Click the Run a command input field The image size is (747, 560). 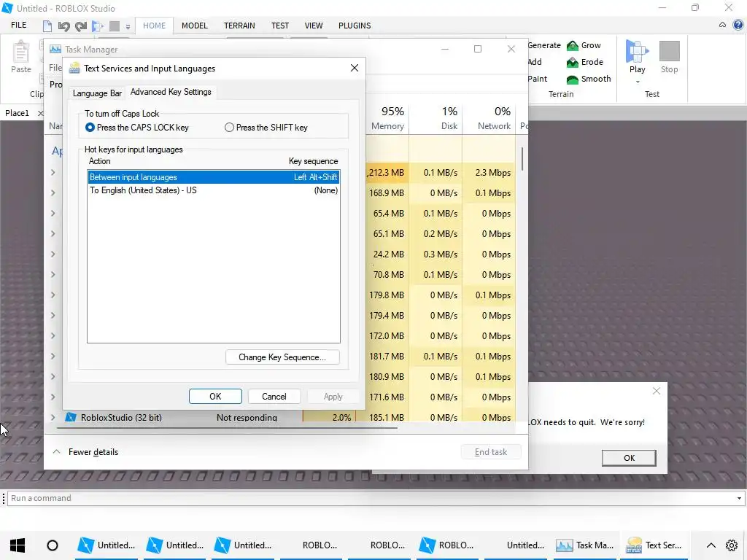click(x=370, y=498)
